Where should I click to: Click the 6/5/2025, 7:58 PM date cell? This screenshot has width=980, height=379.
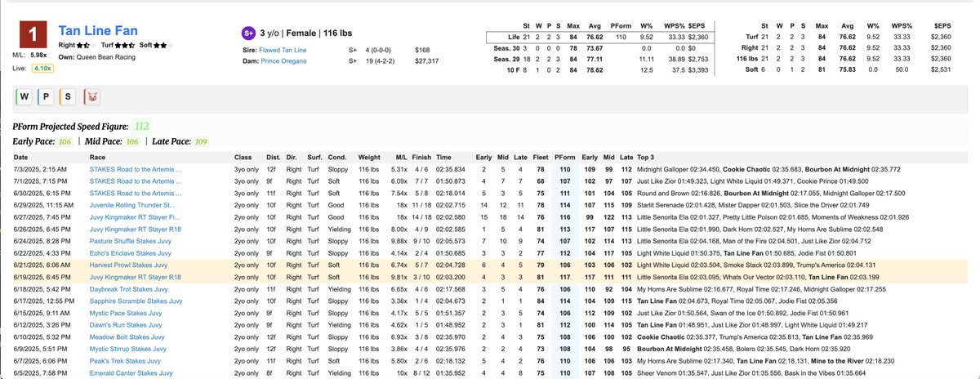click(x=40, y=372)
